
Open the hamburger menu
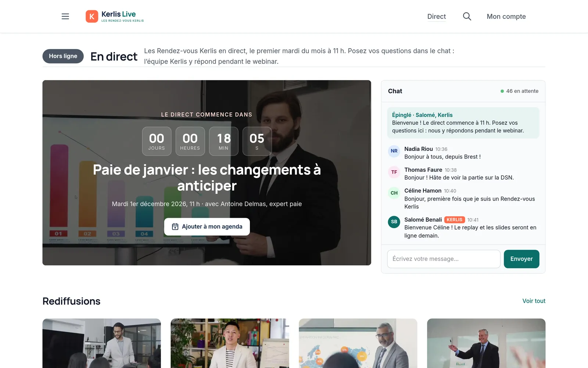[x=65, y=16]
